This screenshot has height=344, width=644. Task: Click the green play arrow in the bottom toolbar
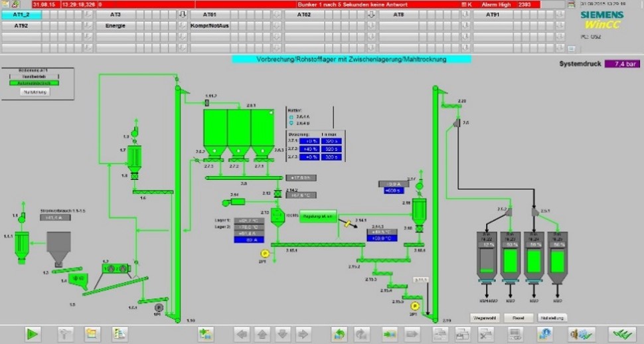(x=32, y=334)
